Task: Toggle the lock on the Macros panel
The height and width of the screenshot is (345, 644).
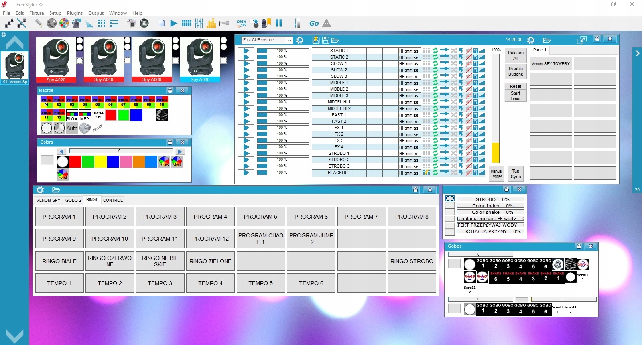Action: click(170, 91)
